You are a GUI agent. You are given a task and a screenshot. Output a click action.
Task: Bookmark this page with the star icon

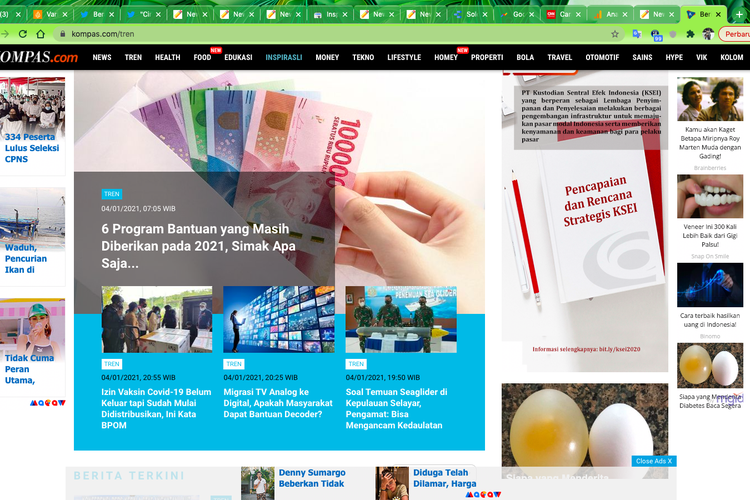coord(615,34)
